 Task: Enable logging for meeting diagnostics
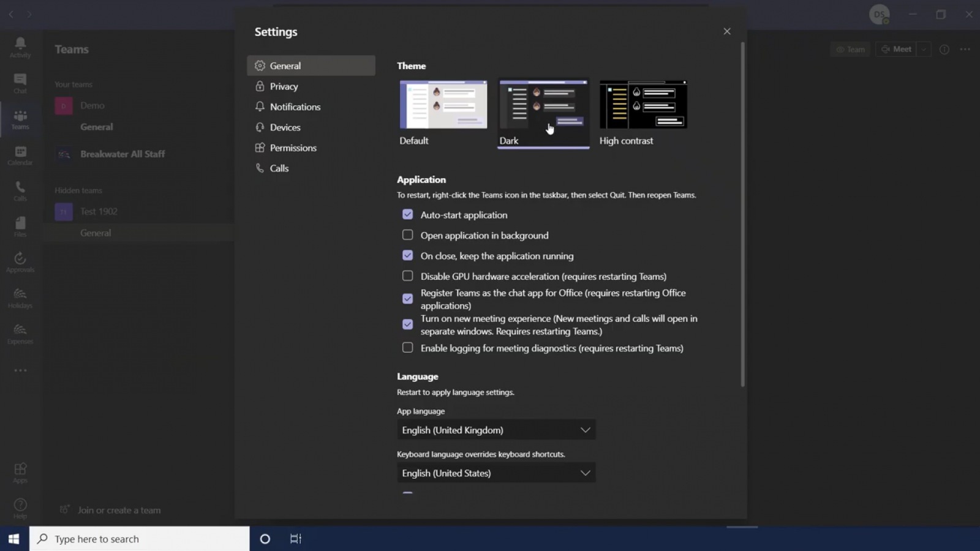(407, 347)
